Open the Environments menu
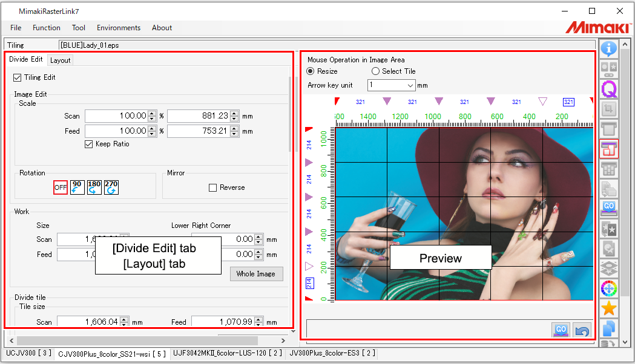This screenshot has height=364, width=635. pyautogui.click(x=119, y=28)
